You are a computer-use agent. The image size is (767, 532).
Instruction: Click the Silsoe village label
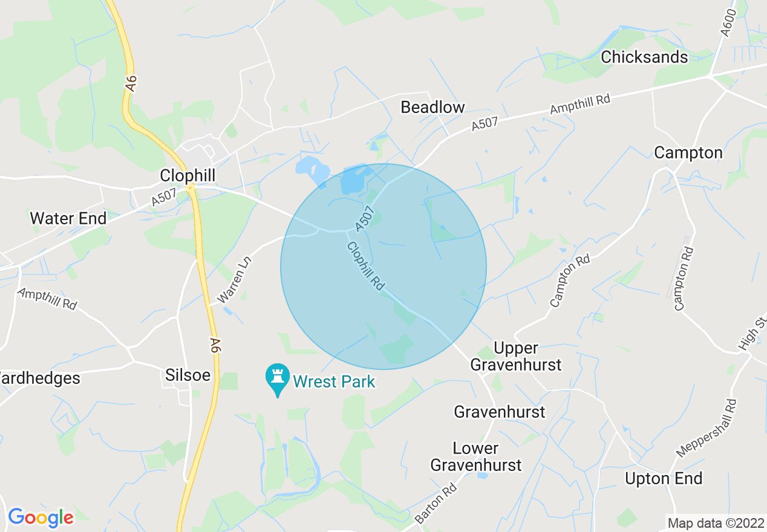point(188,375)
